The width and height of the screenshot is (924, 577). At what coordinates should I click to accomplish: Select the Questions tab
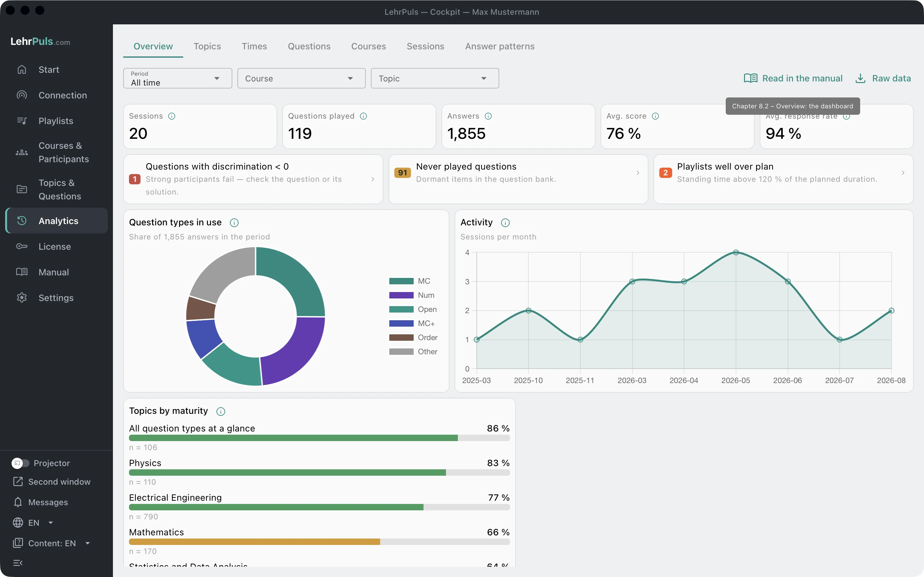[x=309, y=46]
